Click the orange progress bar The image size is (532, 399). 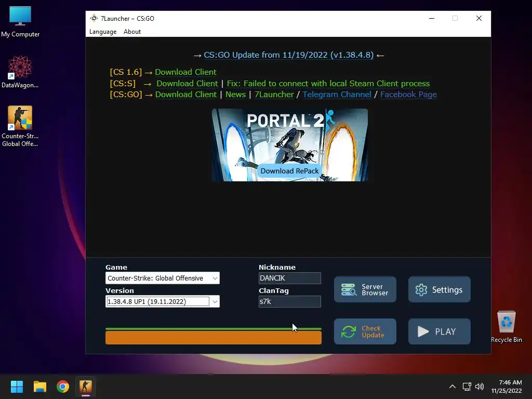214,338
